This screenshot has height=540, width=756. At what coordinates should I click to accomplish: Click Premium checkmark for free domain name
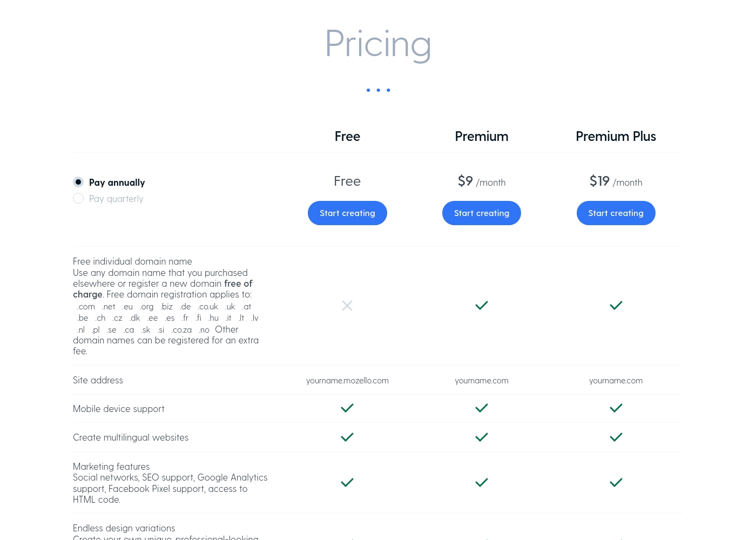(482, 306)
